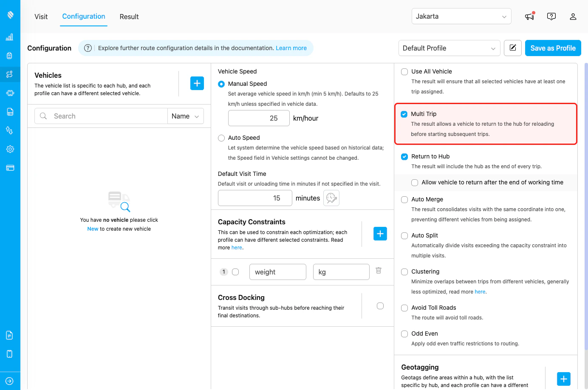Open the document icon near sidebar bottom
588x390 pixels.
click(x=10, y=335)
